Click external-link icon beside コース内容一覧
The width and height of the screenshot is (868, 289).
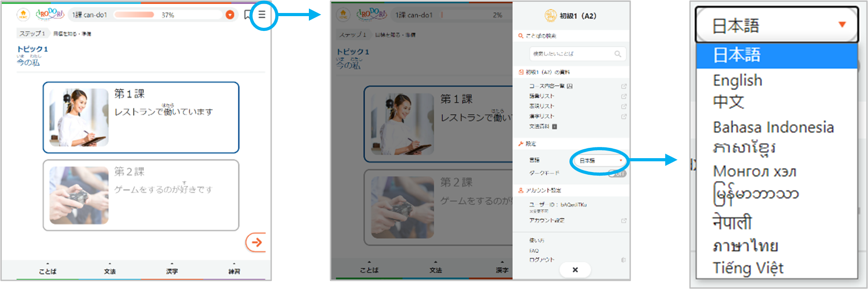coord(624,86)
